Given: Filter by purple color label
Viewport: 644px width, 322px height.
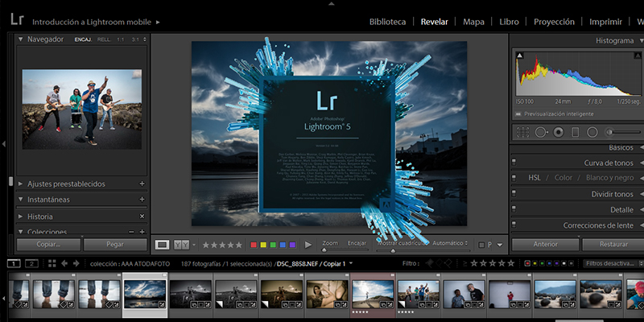Looking at the screenshot, I should pyautogui.click(x=556, y=264).
